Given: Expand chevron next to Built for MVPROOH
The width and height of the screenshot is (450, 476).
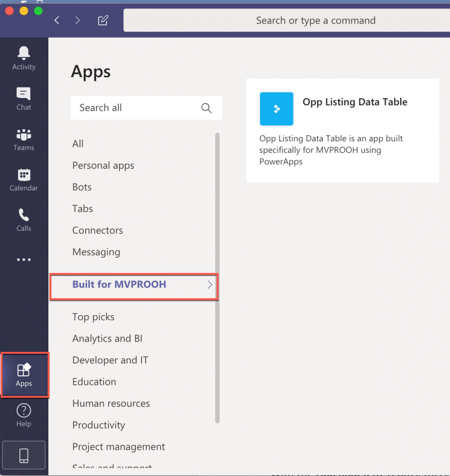Looking at the screenshot, I should click(x=210, y=284).
